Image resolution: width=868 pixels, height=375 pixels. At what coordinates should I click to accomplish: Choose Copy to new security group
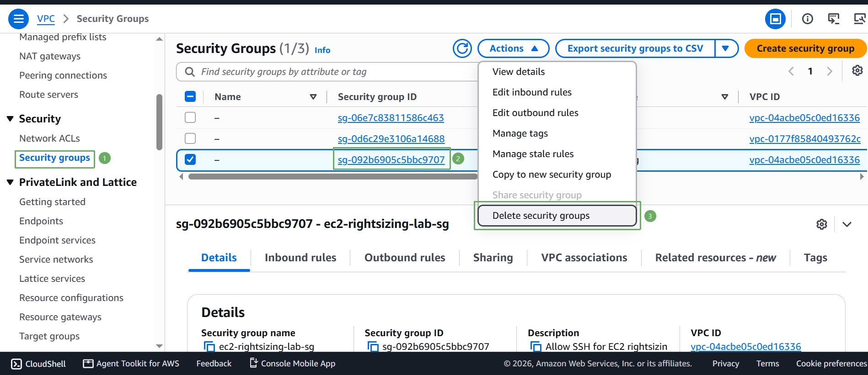(557, 174)
